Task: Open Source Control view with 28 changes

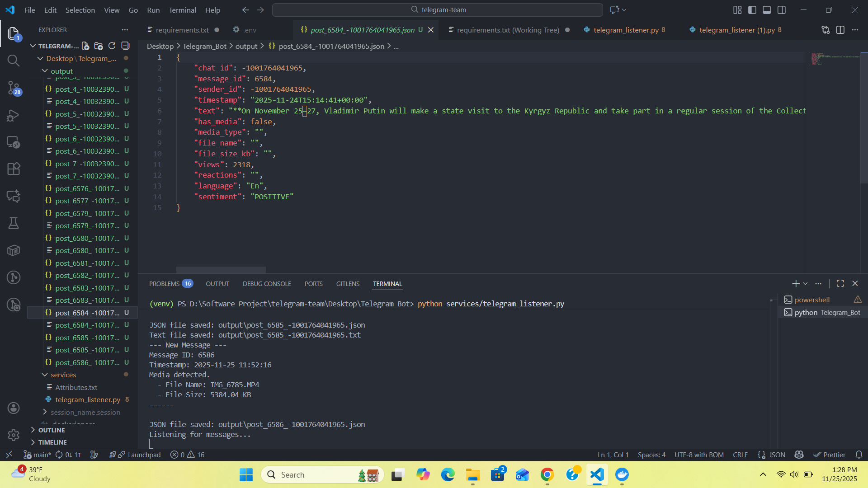Action: tap(14, 88)
